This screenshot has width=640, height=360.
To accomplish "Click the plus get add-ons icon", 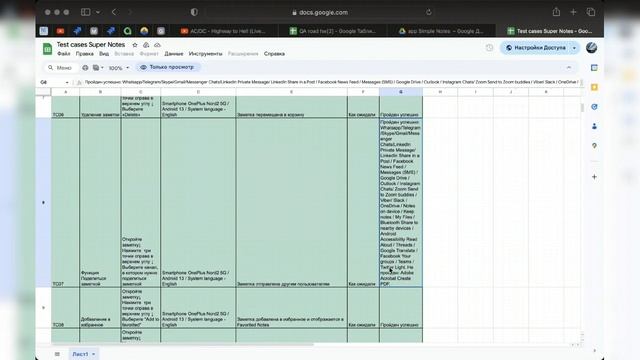I will (x=594, y=177).
